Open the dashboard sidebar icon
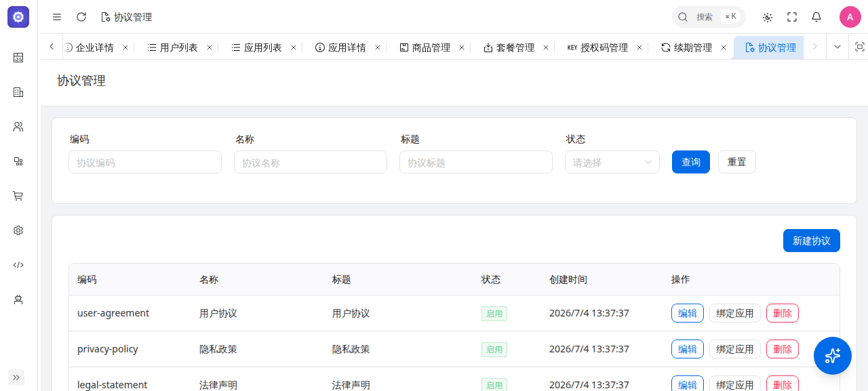This screenshot has width=868, height=391. (x=18, y=58)
